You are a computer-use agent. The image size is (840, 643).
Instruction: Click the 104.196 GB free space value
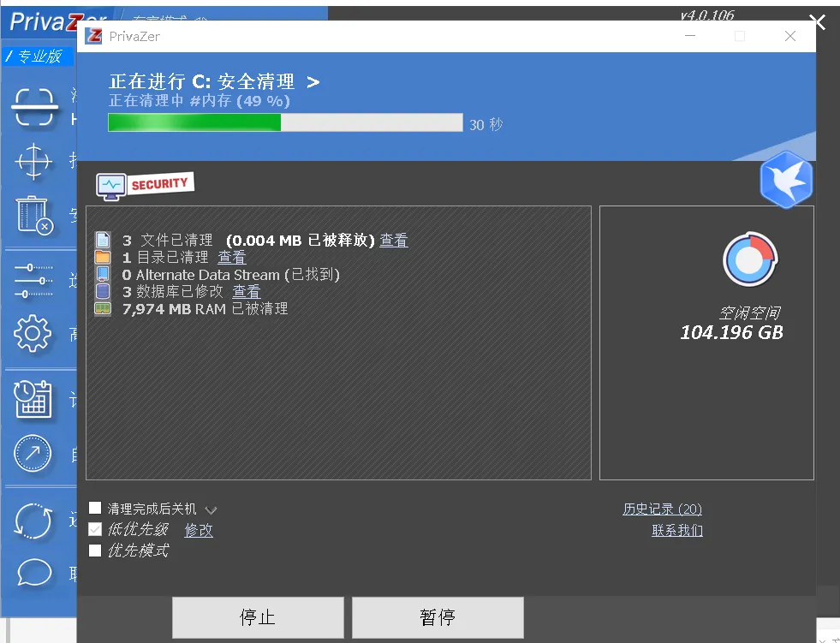pyautogui.click(x=732, y=333)
